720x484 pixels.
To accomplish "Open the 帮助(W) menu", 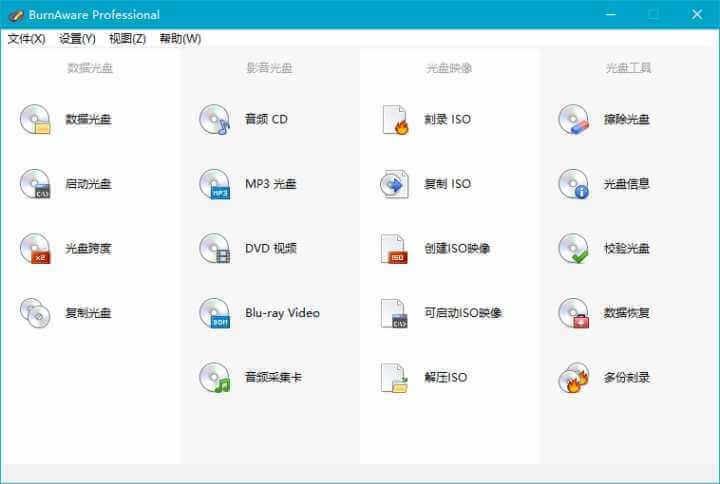I will (180, 39).
